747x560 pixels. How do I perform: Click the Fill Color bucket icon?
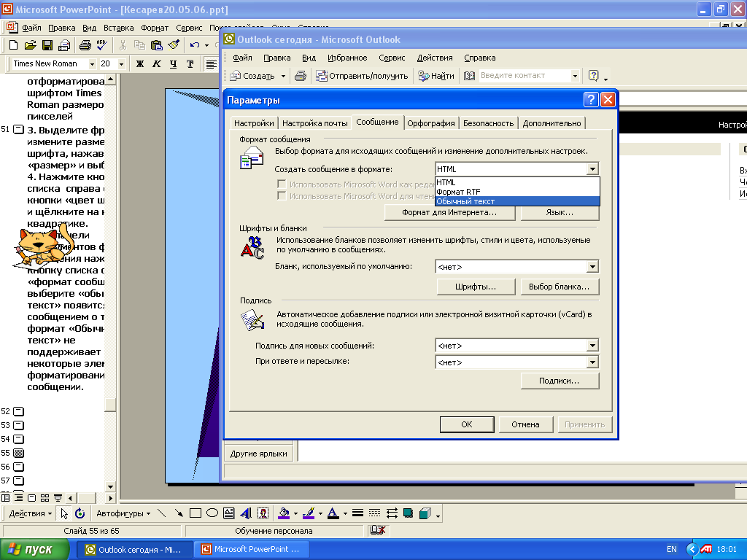coord(284,513)
